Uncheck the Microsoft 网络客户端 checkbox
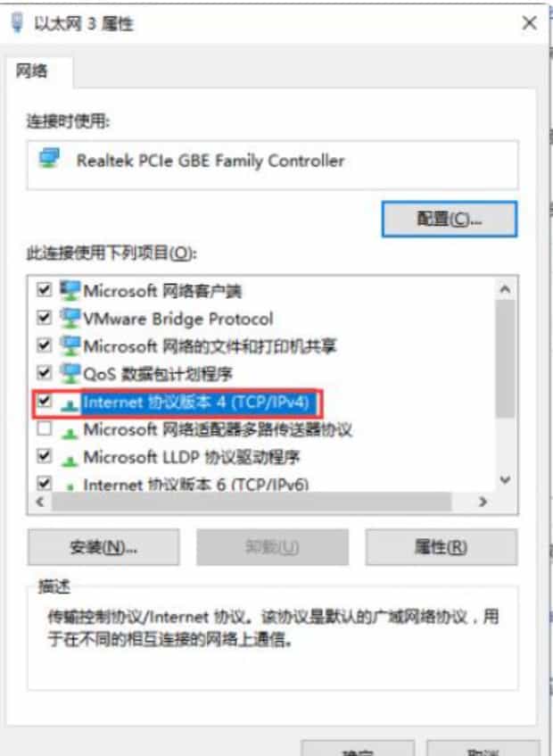 point(45,290)
